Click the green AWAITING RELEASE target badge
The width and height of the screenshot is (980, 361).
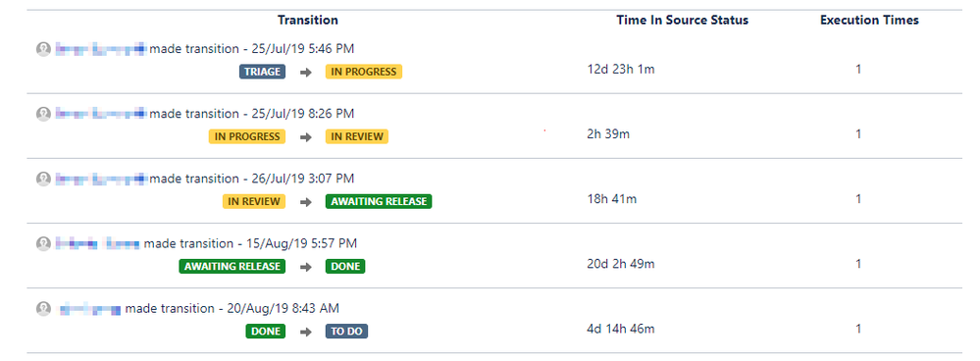point(379,201)
